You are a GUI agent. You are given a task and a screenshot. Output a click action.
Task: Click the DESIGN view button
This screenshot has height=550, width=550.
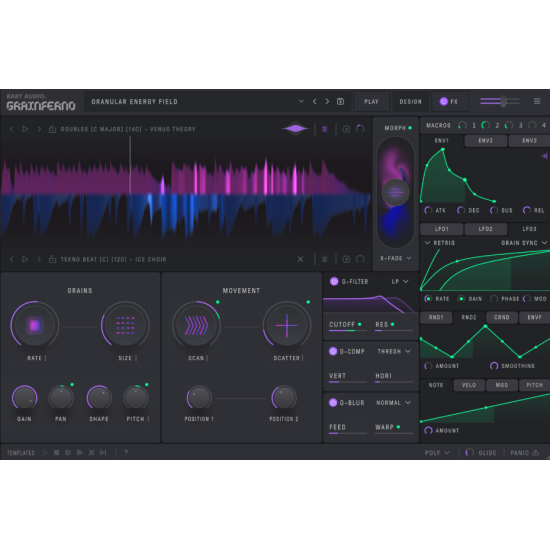(410, 102)
